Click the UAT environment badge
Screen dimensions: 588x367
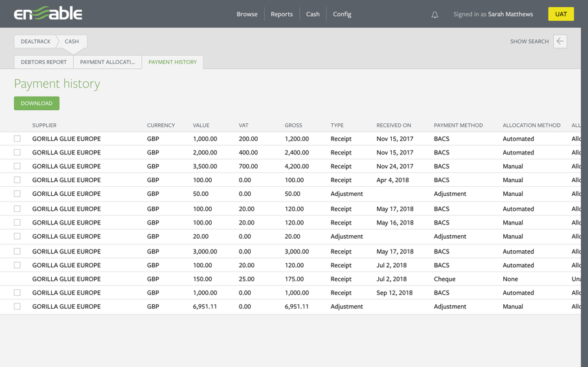(x=561, y=14)
